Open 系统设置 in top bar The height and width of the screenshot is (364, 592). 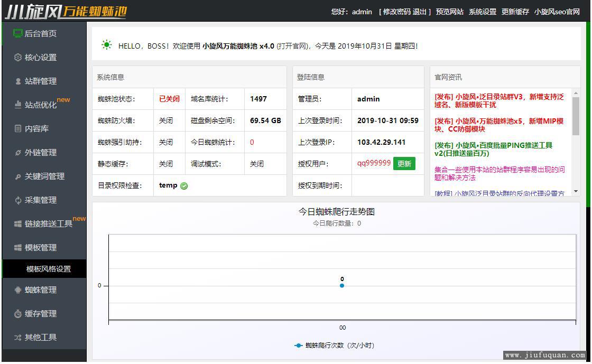(x=483, y=12)
